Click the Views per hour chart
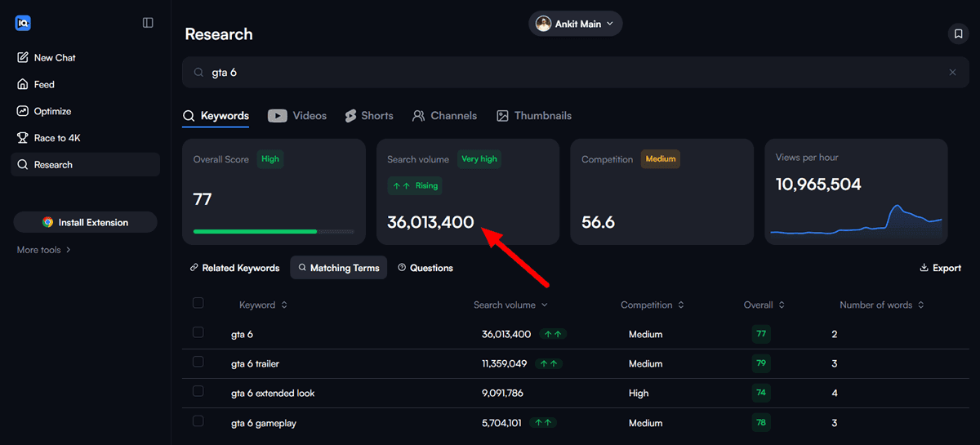Viewport: 980px width, 445px height. point(856,220)
